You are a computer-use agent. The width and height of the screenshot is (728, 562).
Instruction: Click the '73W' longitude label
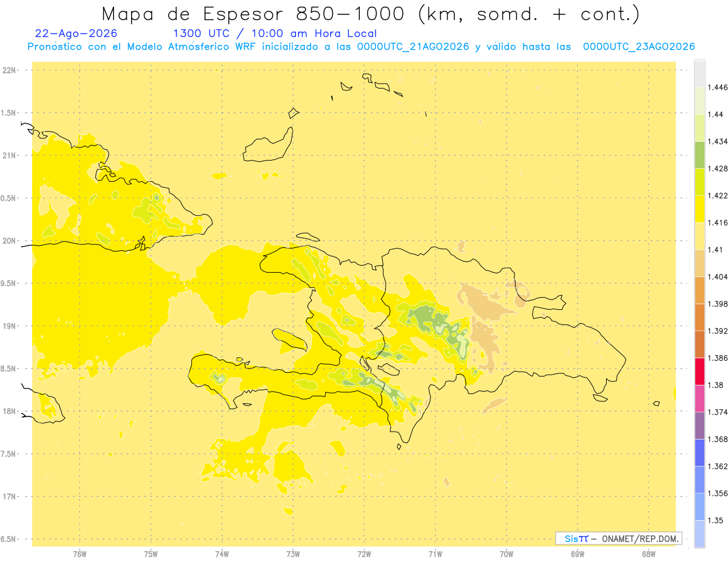[293, 554]
